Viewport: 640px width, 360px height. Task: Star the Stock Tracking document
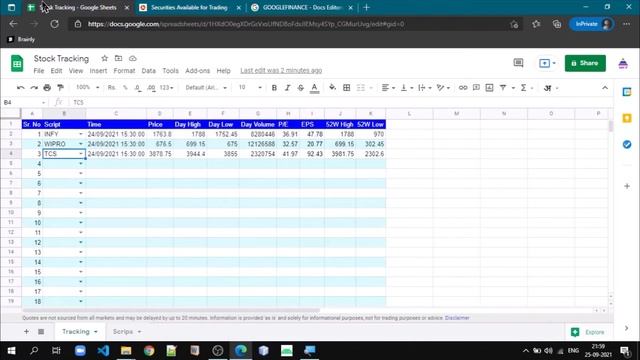pyautogui.click(x=104, y=58)
